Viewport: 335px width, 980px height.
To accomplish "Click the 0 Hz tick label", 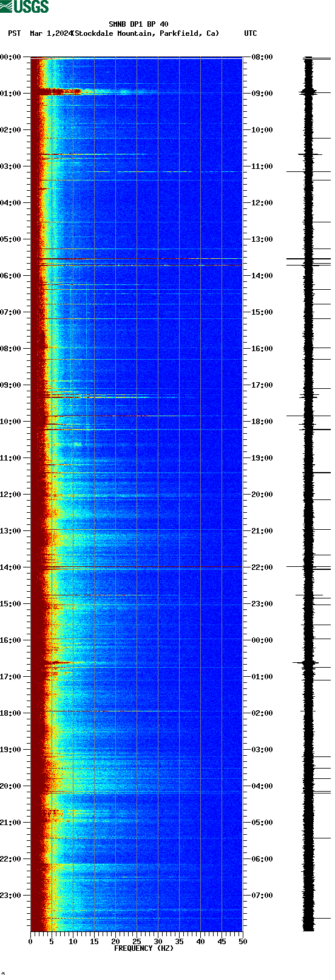I will click(30, 942).
